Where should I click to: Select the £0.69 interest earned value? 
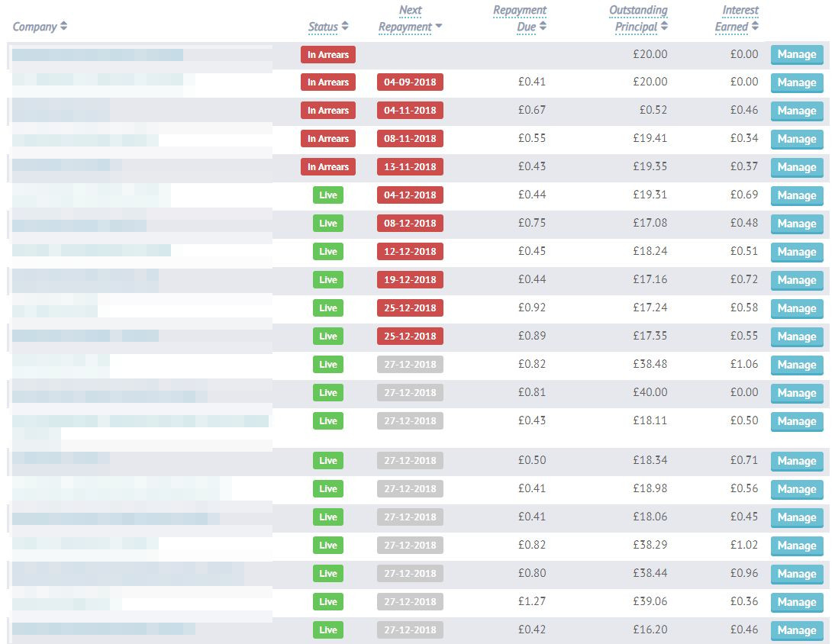pyautogui.click(x=744, y=195)
